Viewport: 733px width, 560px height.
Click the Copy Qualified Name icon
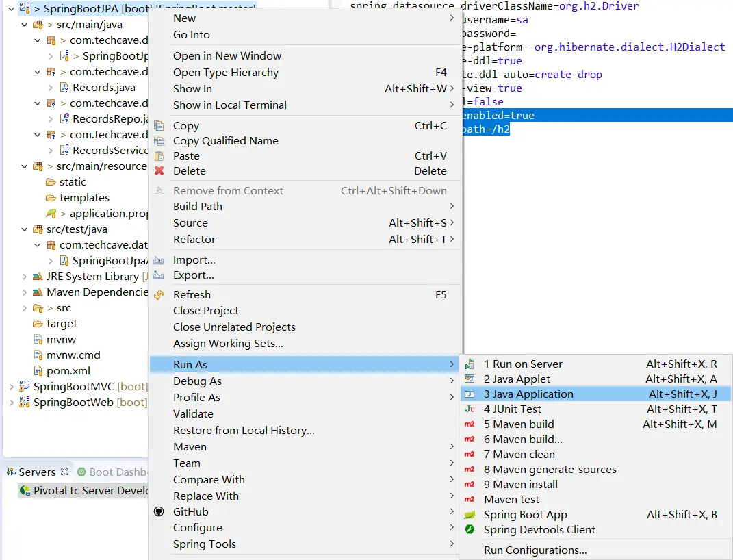[x=159, y=141]
